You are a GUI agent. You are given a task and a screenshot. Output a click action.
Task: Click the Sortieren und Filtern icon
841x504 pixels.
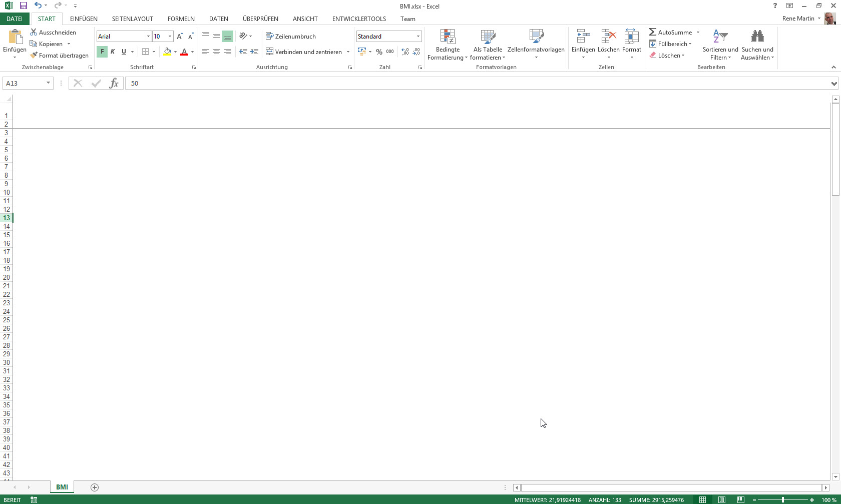coord(720,45)
